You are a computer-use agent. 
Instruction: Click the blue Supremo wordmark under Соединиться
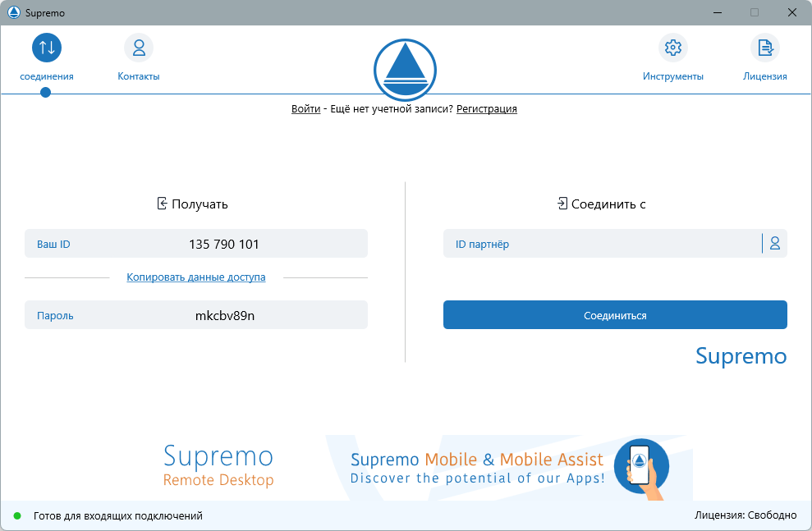coord(741,356)
